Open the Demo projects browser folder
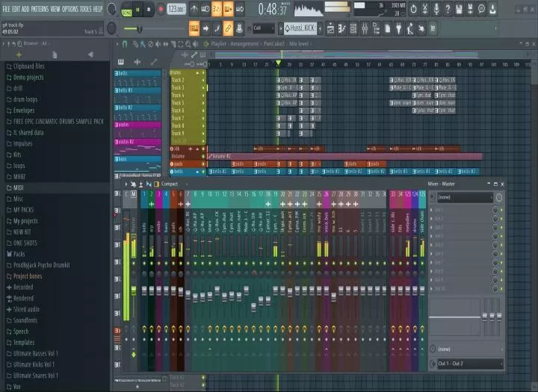This screenshot has height=392, width=538. click(28, 78)
